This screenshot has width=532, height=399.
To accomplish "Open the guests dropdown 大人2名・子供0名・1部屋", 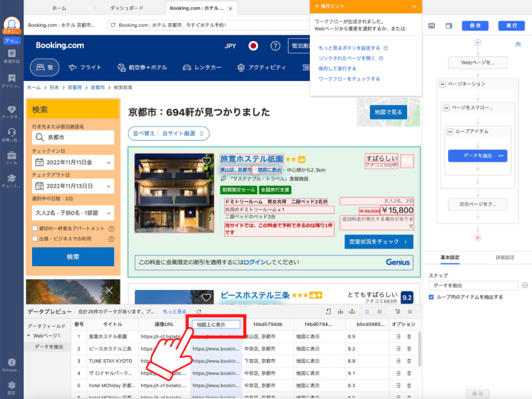I will (73, 213).
